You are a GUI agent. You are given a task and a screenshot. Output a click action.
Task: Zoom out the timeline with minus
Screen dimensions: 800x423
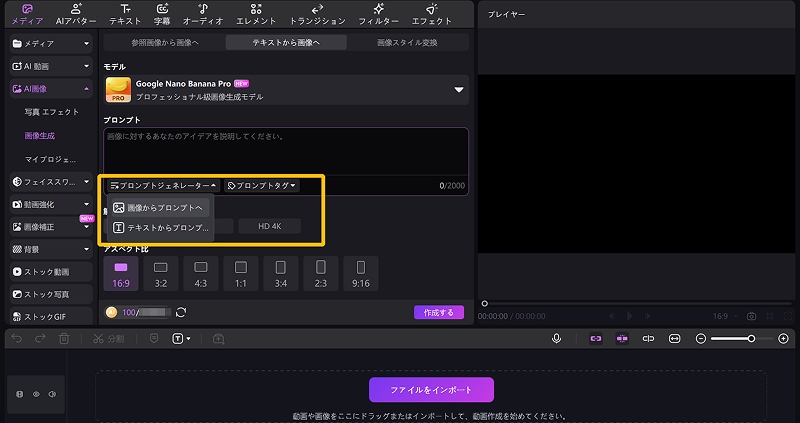coord(701,339)
